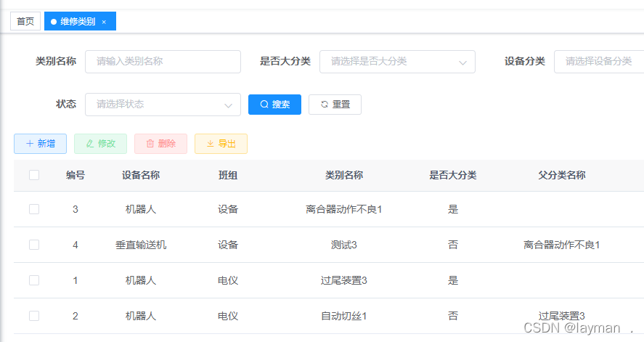Screen dimensions: 644x342
Task: Select the 维修类别 tab
Action: coord(80,21)
